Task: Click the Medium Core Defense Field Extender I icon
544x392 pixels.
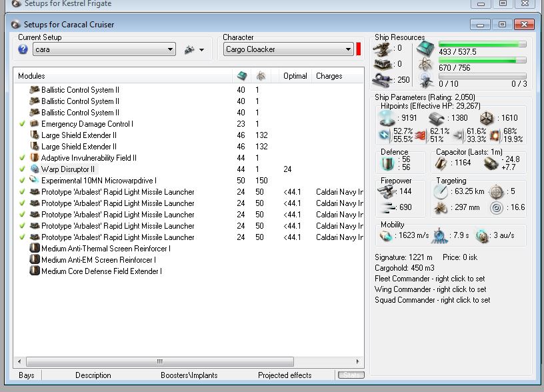Action: tap(35, 271)
